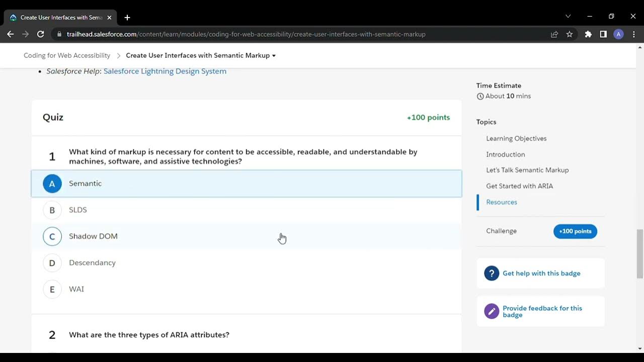This screenshot has width=644, height=362.
Task: Click the Topics heading
Action: click(x=486, y=122)
